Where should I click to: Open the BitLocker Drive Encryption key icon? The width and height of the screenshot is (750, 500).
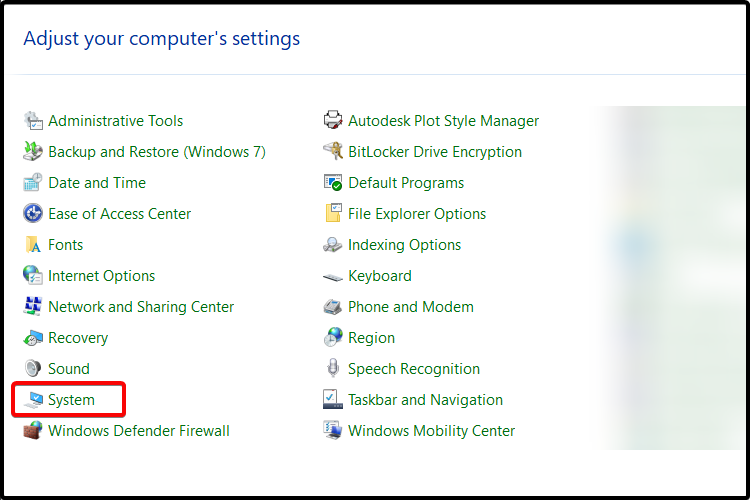click(x=333, y=152)
